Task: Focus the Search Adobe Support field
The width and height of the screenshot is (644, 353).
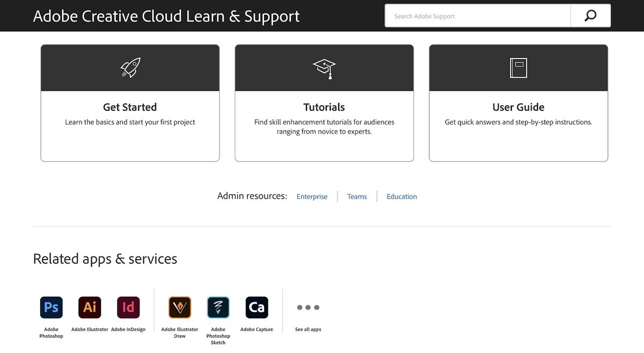Action: pos(478,16)
